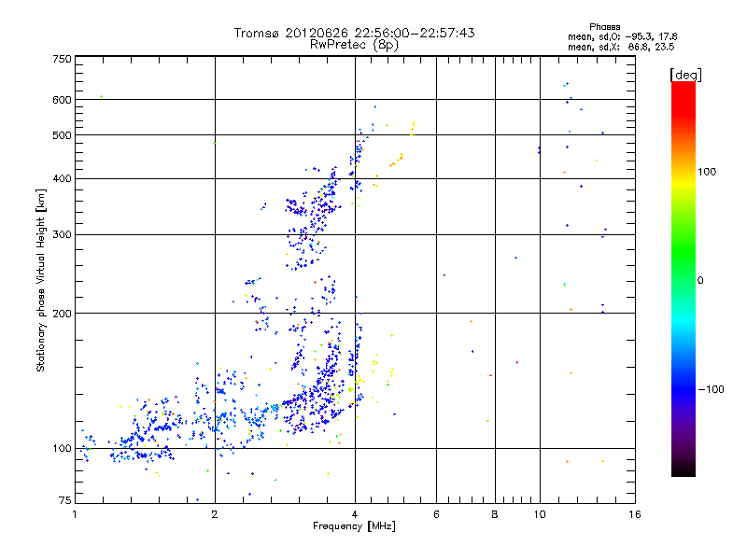Click the color bar label "-100"

(712, 389)
